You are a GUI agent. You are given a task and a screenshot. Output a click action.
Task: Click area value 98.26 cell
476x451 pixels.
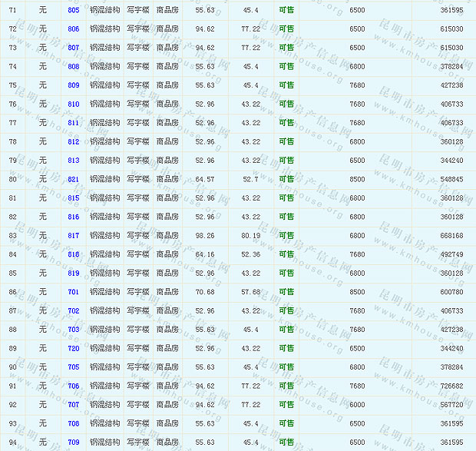click(205, 235)
